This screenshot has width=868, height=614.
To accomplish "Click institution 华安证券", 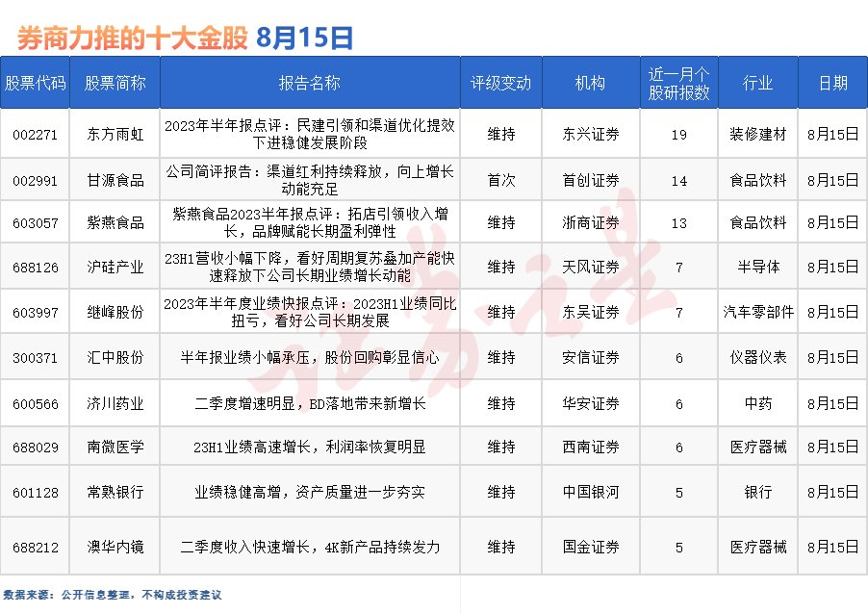I will coord(591,403).
